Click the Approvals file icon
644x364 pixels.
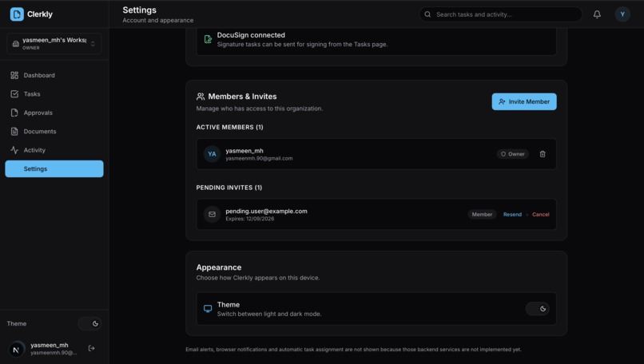point(14,113)
